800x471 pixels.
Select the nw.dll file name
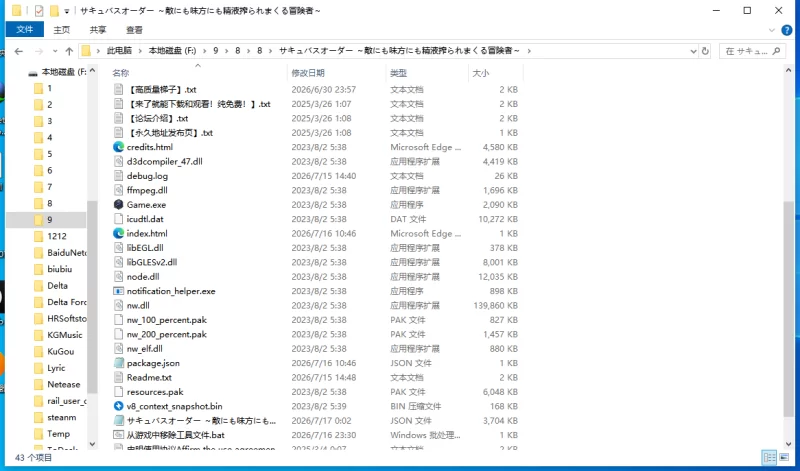click(x=138, y=306)
